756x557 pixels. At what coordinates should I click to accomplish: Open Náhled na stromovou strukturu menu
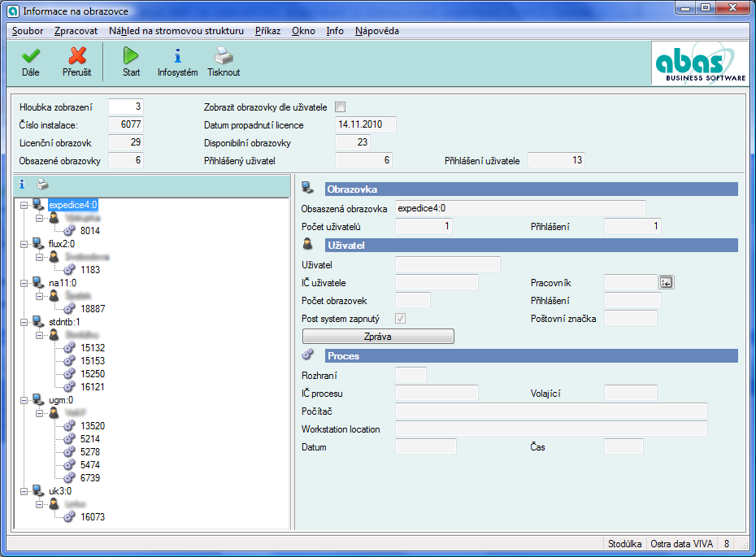coord(176,31)
